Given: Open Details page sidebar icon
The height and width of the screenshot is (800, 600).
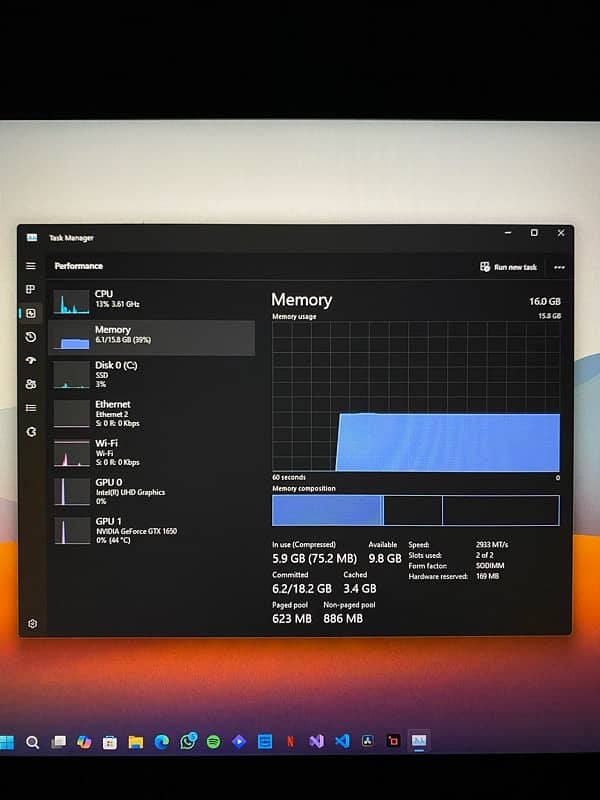Looking at the screenshot, I should (x=31, y=408).
